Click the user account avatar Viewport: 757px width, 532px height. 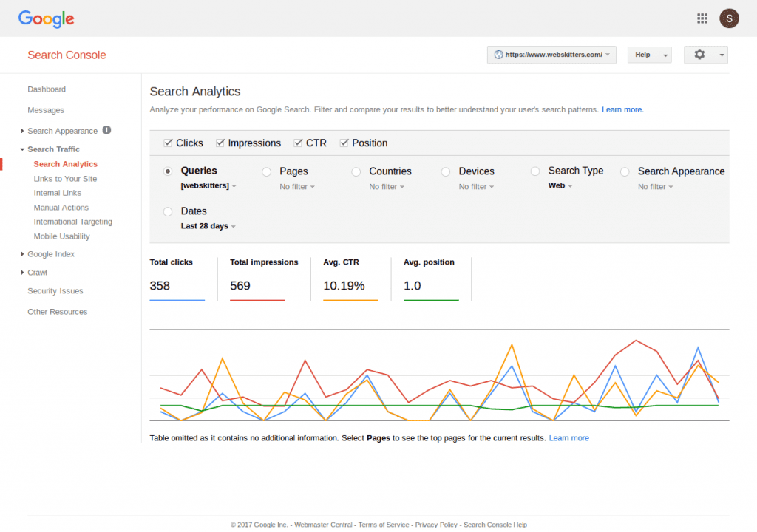pyautogui.click(x=729, y=18)
